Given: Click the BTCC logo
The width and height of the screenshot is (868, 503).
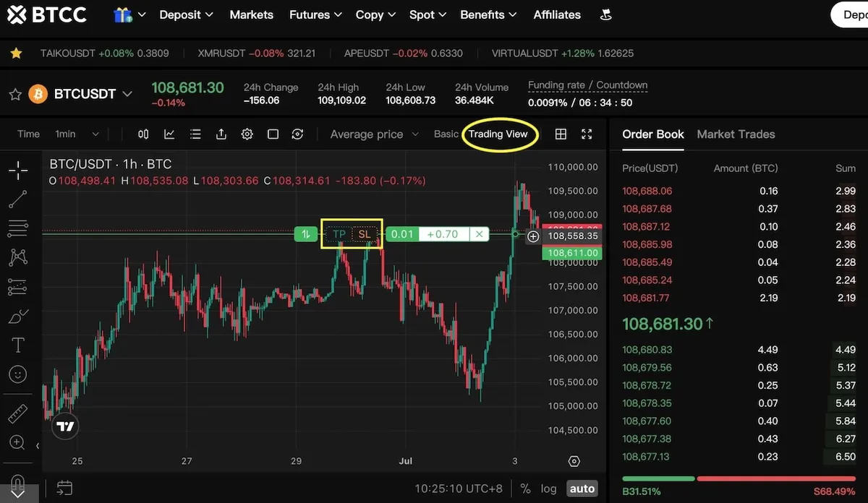Looking at the screenshot, I should [47, 14].
